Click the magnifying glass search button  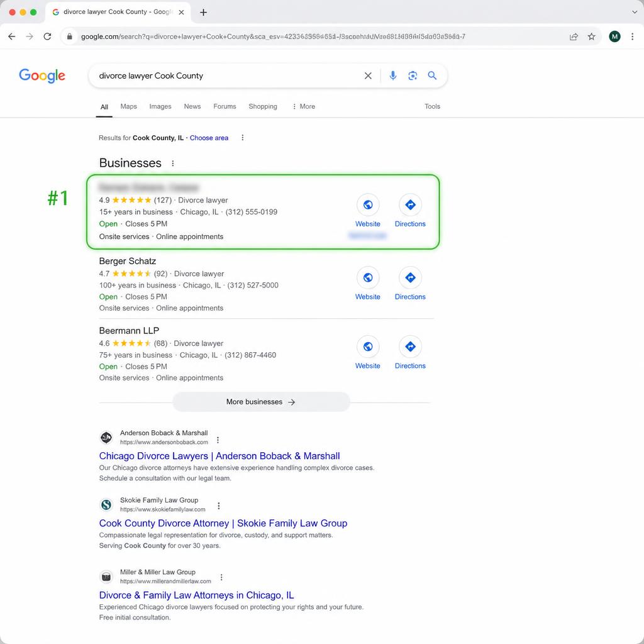(432, 75)
